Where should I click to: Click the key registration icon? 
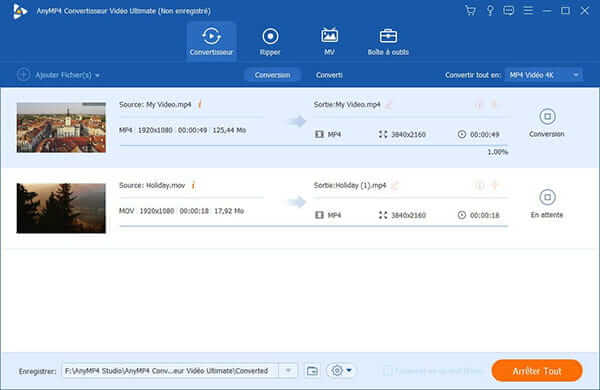click(490, 11)
